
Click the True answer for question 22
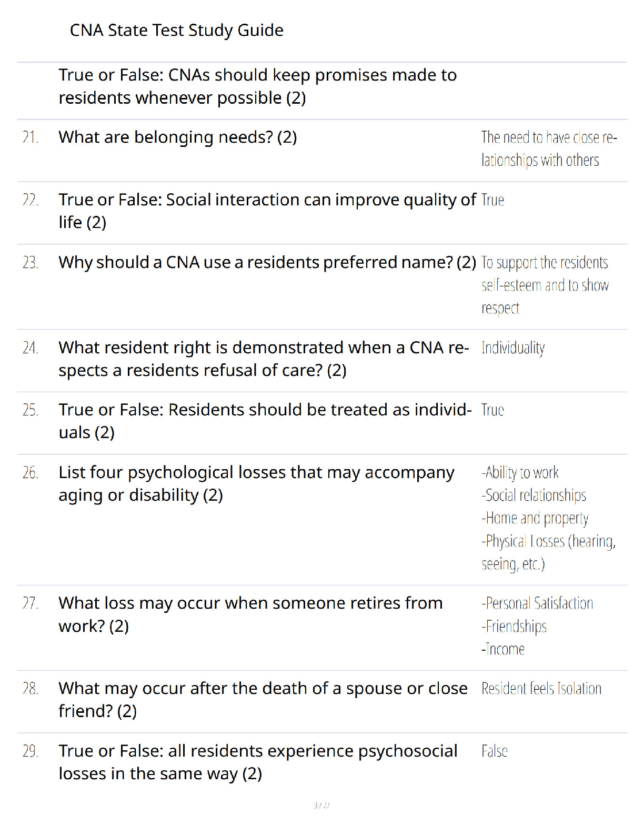pos(492,200)
